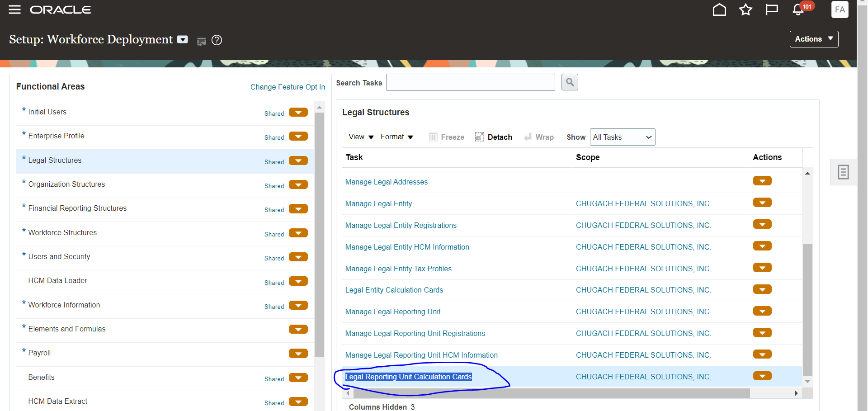Open the Actions dropdown for Manage Legal Addresses
The height and width of the screenshot is (411, 868).
coord(762,180)
